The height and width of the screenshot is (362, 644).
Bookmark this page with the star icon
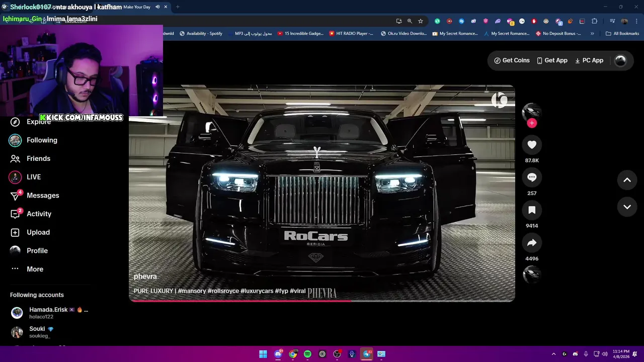[x=421, y=21]
